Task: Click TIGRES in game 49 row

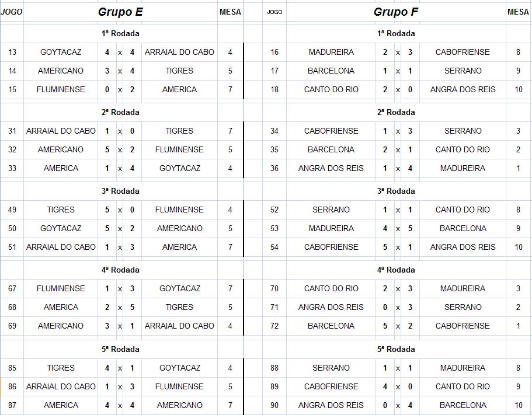Action: coord(61,210)
